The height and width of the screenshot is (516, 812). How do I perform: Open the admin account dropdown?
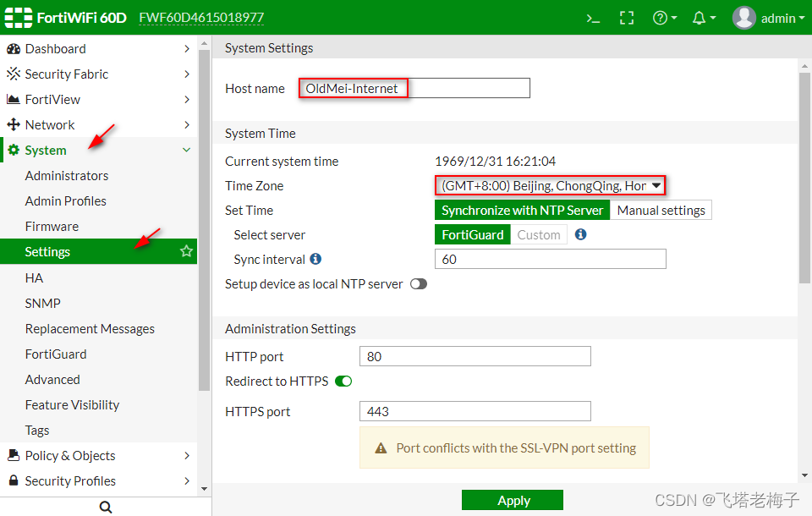tap(782, 18)
